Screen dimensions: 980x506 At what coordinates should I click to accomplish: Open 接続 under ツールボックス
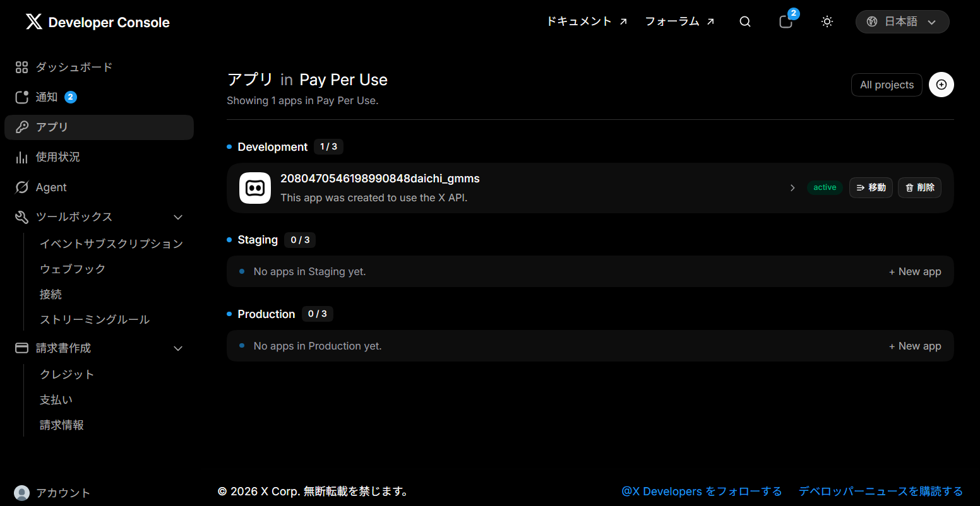pos(51,295)
